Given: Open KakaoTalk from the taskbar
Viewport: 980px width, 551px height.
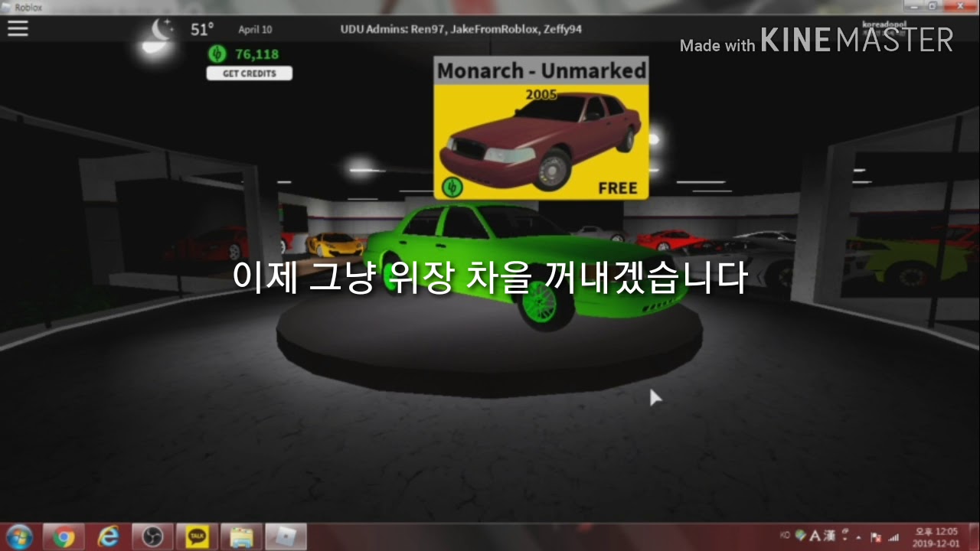Looking at the screenshot, I should [198, 537].
